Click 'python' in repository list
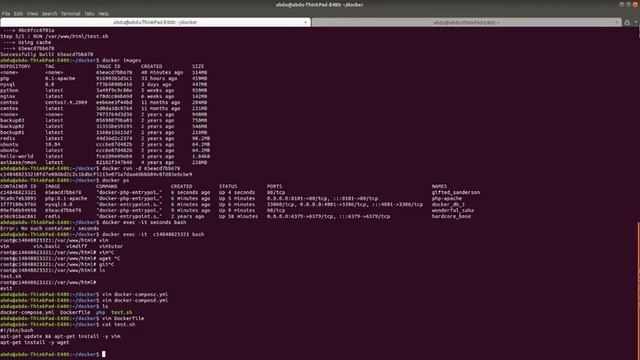640x360 pixels. tap(9, 91)
